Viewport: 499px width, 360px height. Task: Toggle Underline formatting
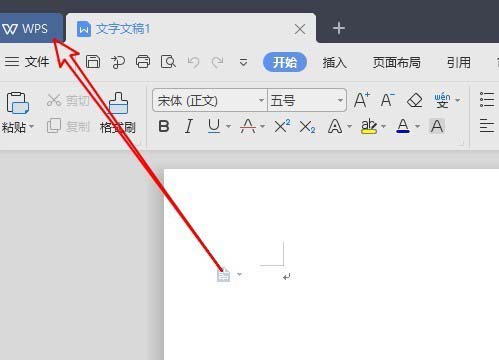click(214, 127)
